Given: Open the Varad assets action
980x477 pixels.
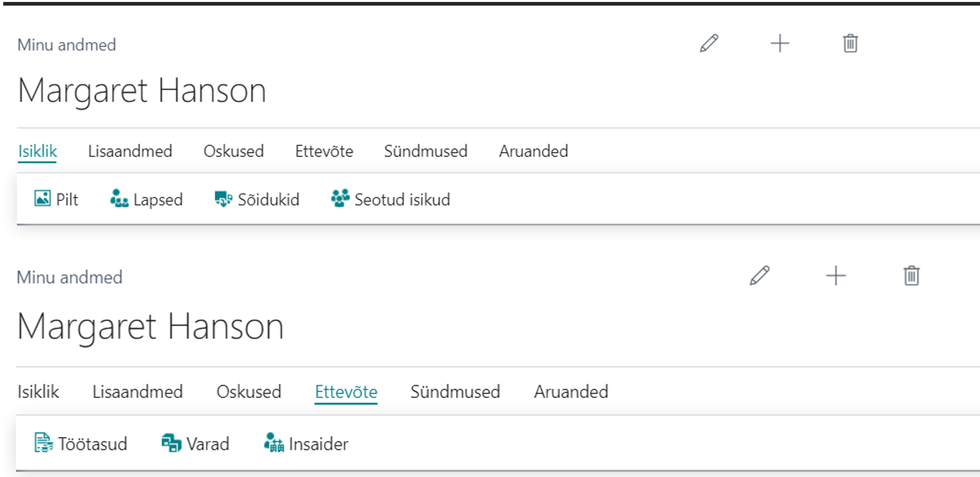Looking at the screenshot, I should [195, 443].
